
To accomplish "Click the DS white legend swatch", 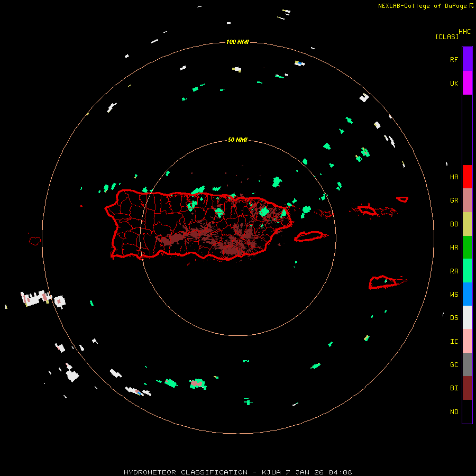I will tap(467, 317).
